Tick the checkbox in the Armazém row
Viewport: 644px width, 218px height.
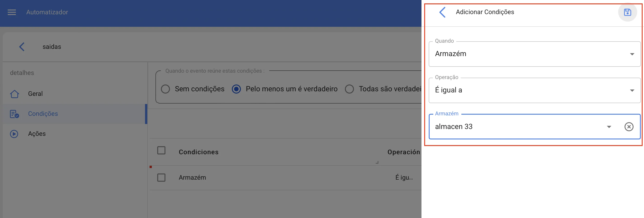click(x=161, y=177)
